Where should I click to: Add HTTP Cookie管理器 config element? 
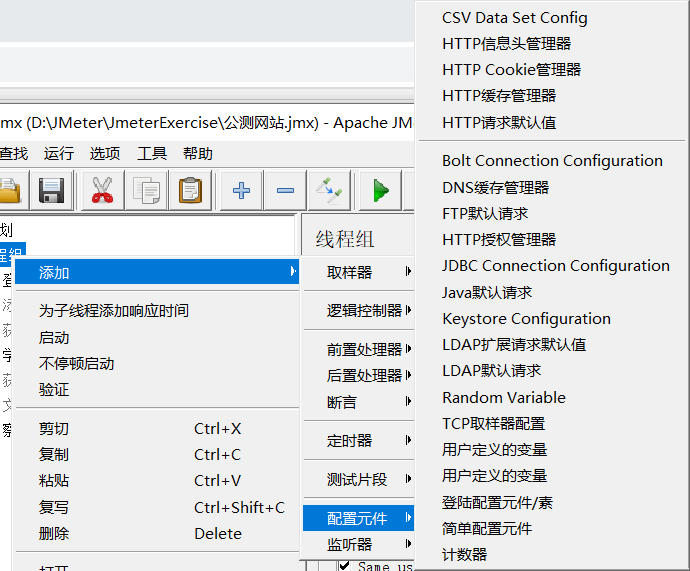tap(552, 70)
